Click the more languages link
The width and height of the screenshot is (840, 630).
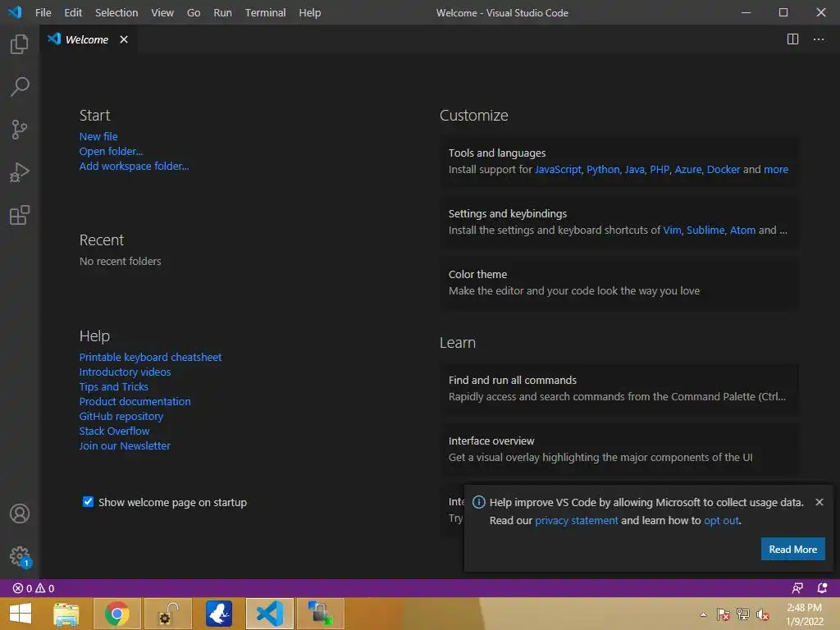(x=776, y=169)
